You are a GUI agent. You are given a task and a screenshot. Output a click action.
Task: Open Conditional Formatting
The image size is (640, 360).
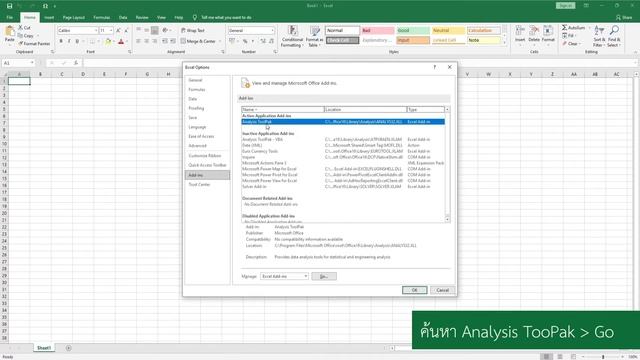pyautogui.click(x=292, y=36)
